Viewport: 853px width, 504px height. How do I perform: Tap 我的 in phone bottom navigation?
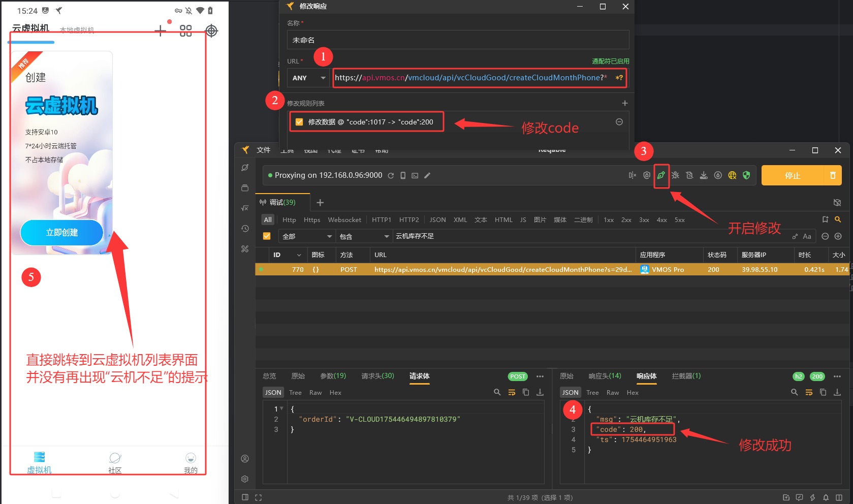click(191, 462)
